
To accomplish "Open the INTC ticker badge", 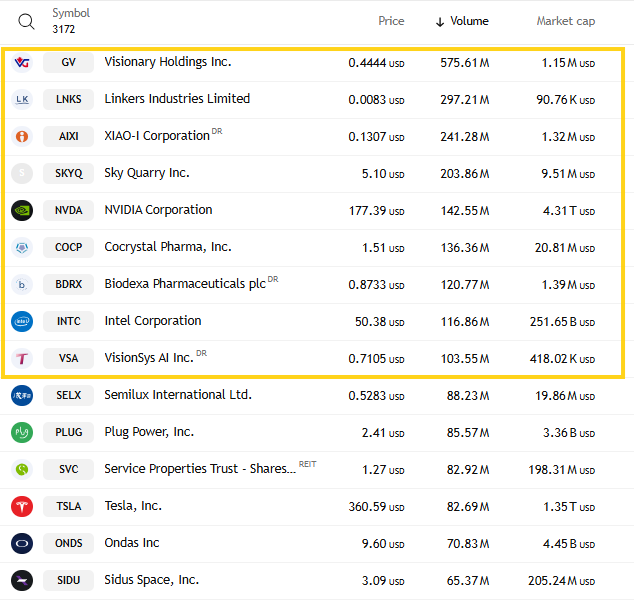I will tap(68, 321).
